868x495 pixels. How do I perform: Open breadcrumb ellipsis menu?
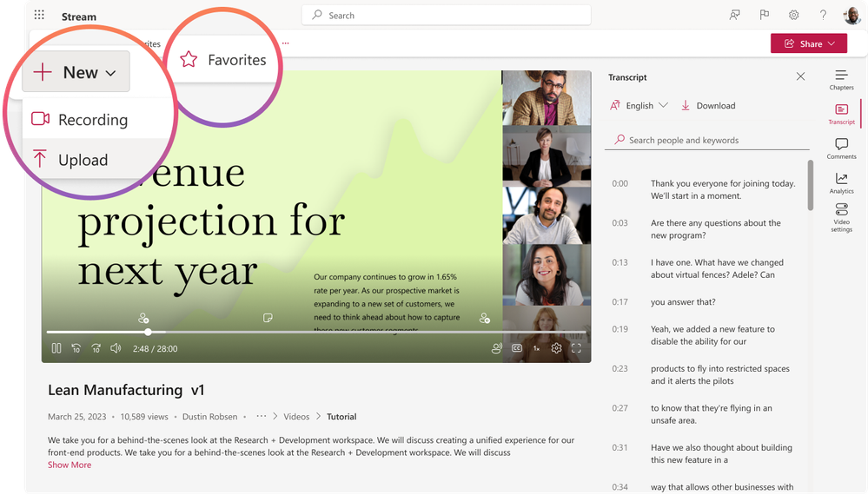(262, 416)
